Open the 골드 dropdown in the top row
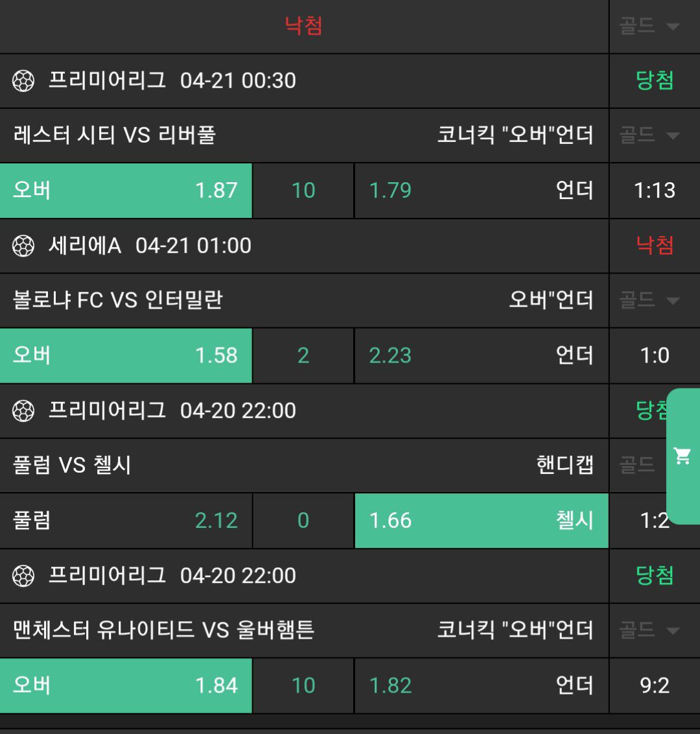 click(x=649, y=26)
